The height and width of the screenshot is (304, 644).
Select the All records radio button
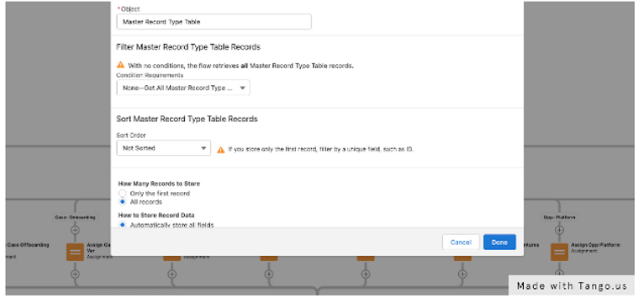point(122,202)
